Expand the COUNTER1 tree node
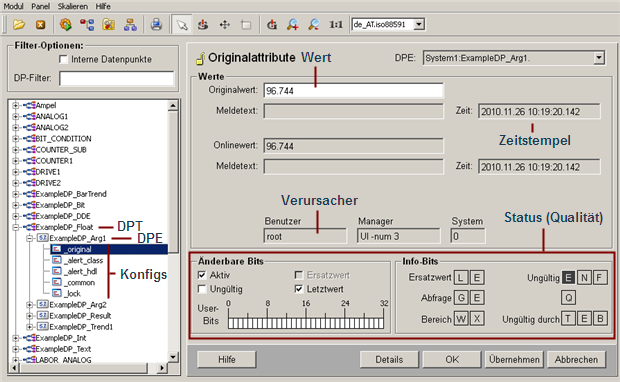This screenshot has width=620, height=382. (x=15, y=161)
